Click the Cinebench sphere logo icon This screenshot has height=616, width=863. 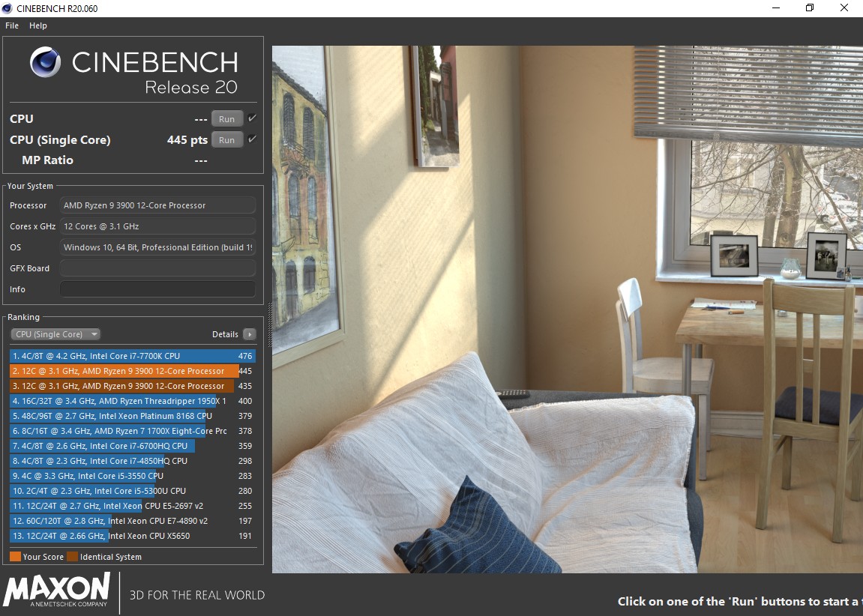pos(46,61)
